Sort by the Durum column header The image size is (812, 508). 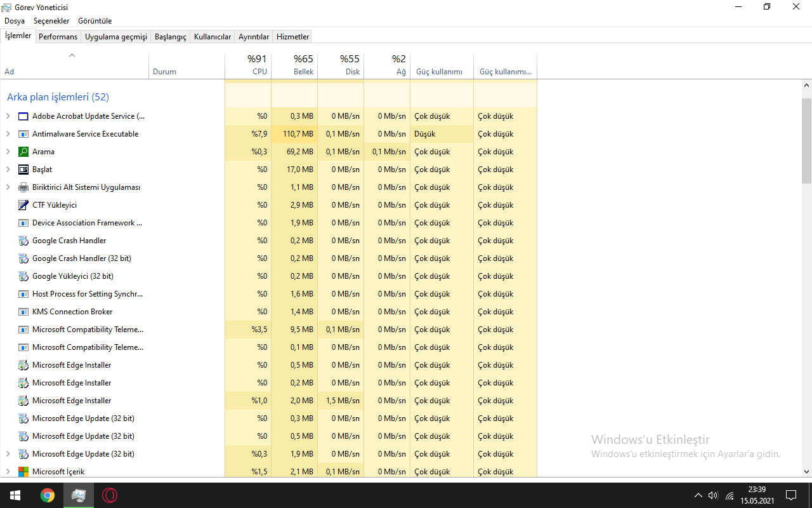tap(187, 65)
